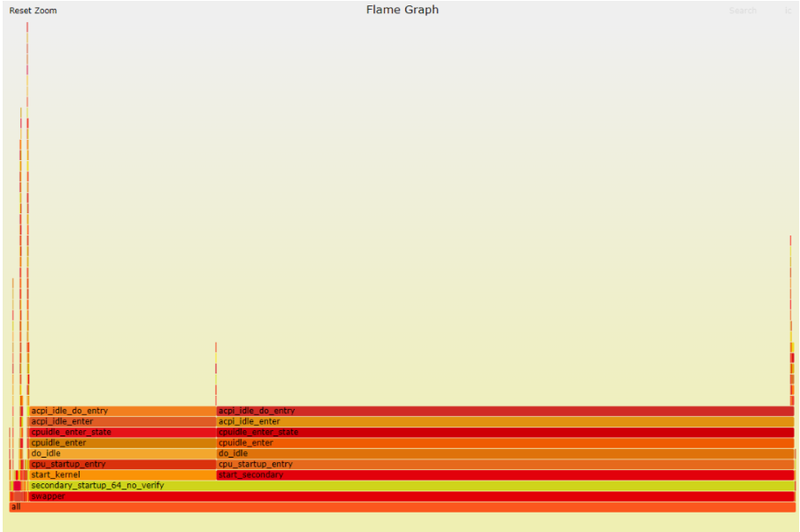Toggle the ignore case 'ic' option
Image resolution: width=800 pixels, height=532 pixels.
[788, 11]
